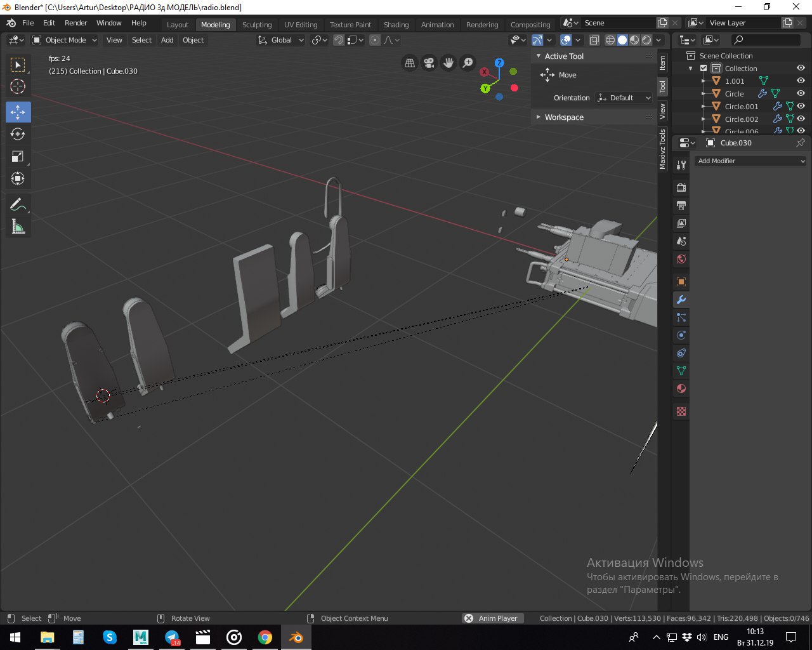Screen dimensions: 812x650
Task: Choose the Rotate tool in toolbar
Action: point(18,134)
